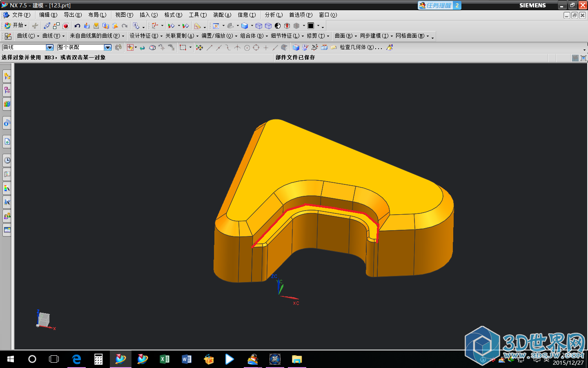Click the Check Geometry bell icon
Screen dimensions: 588x368
(390, 47)
